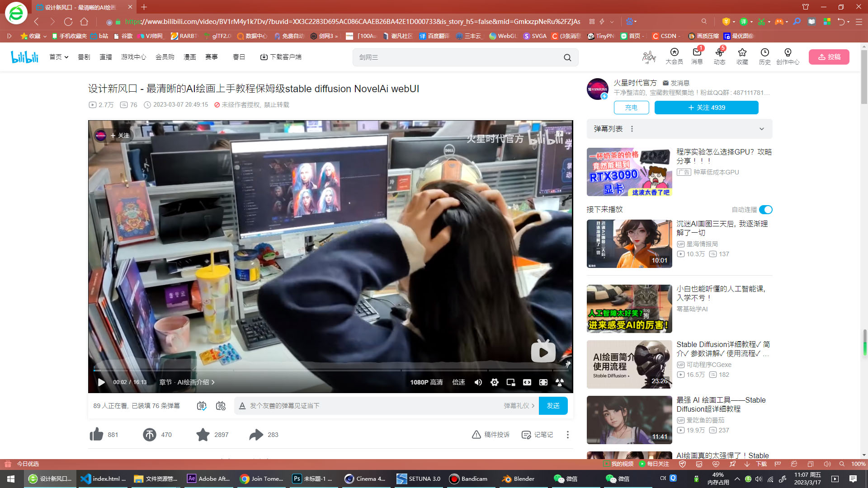
Task: Open thumbnail of 沉迷AI画图三天后 video
Action: coord(629,244)
